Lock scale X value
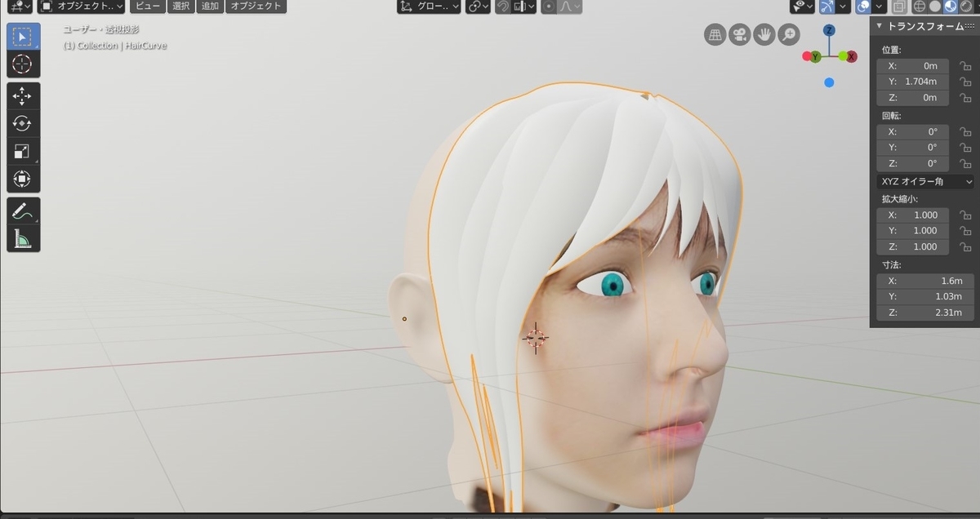Viewport: 980px width, 519px height. [x=965, y=215]
